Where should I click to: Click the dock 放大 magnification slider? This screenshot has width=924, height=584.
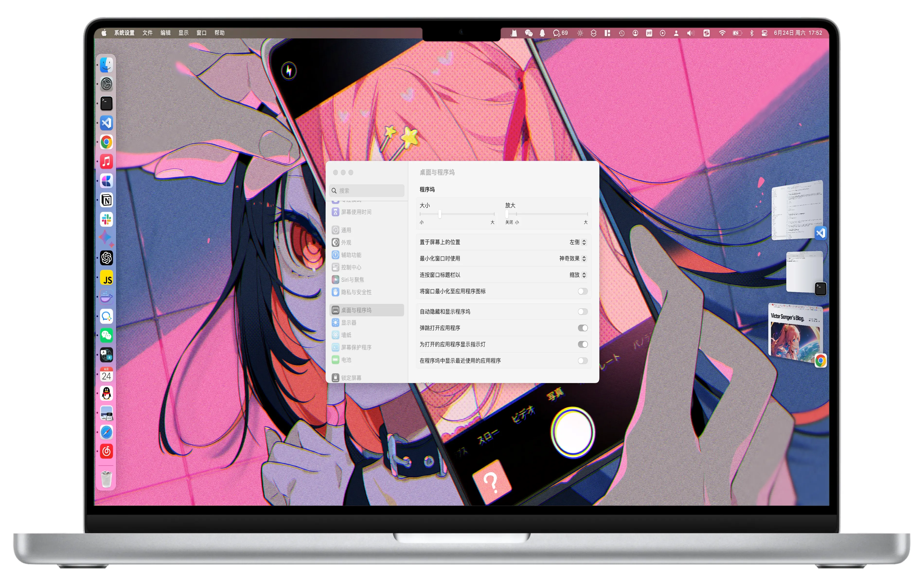click(x=546, y=214)
